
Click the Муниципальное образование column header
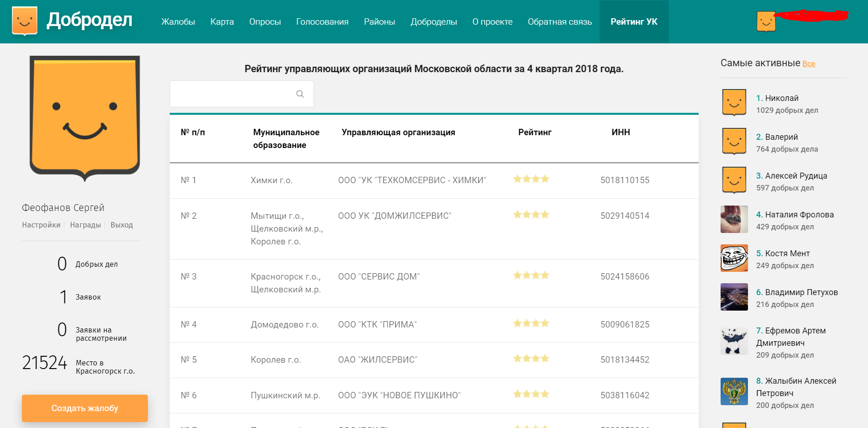(286, 139)
